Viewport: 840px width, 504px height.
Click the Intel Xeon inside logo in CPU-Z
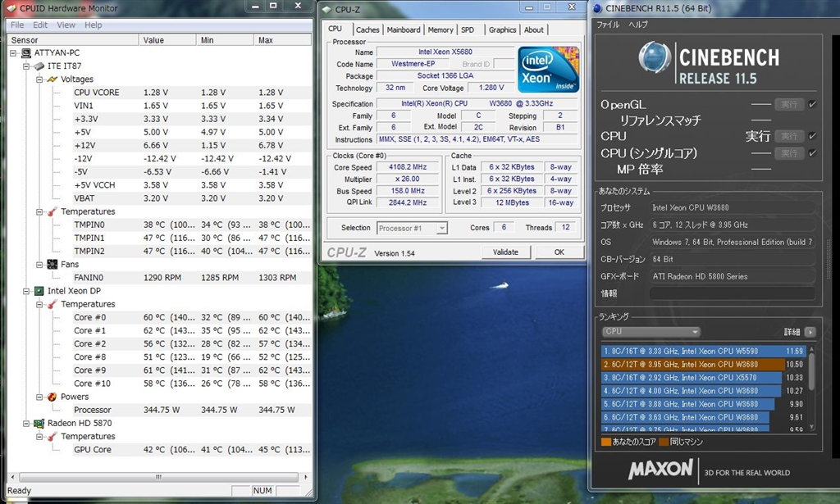tap(548, 70)
